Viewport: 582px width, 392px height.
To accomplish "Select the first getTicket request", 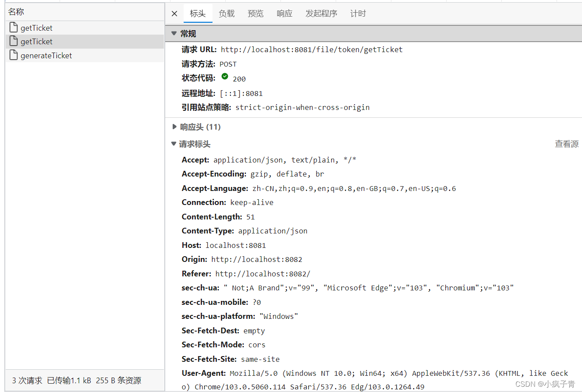I will (85, 28).
